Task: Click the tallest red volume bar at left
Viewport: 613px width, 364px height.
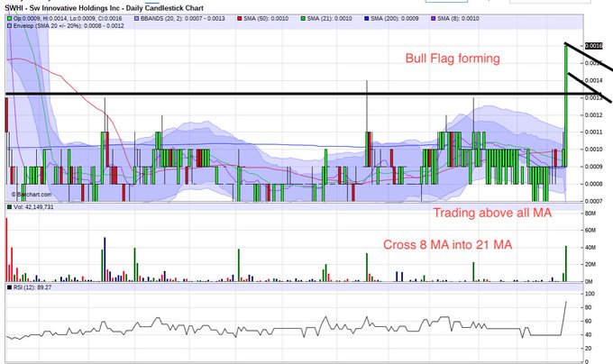Action: (6, 250)
